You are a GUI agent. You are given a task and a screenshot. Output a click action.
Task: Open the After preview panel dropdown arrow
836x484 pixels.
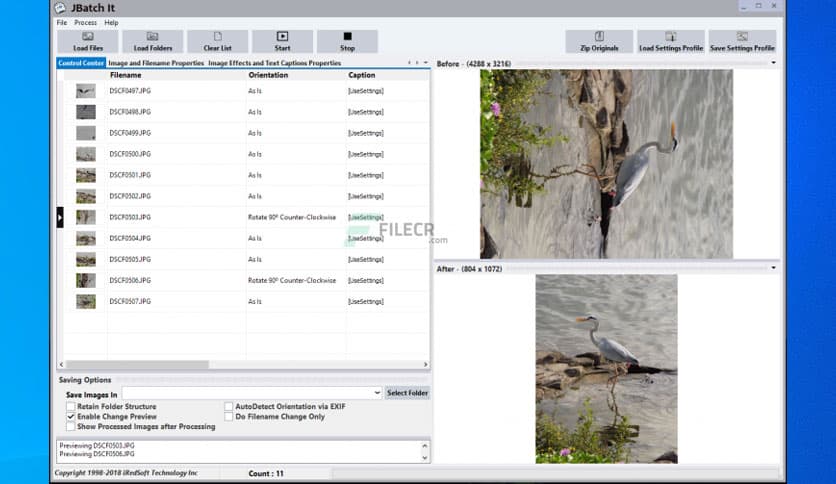point(774,268)
